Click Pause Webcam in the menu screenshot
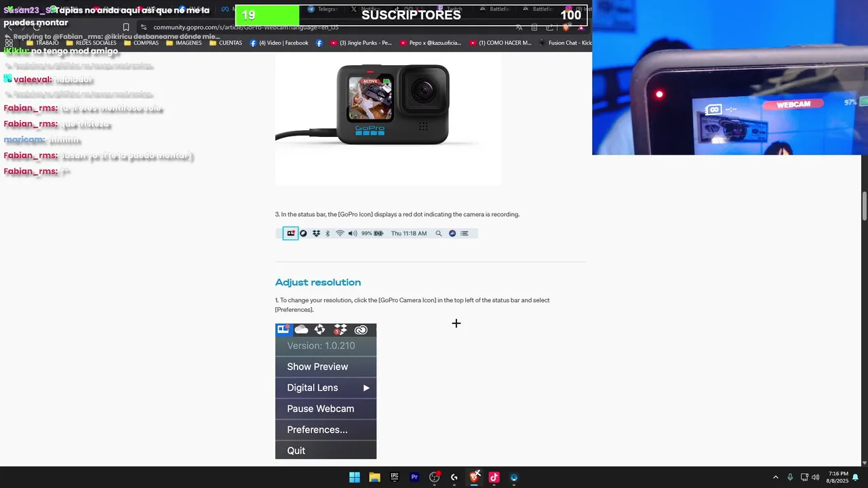The width and height of the screenshot is (868, 488). (320, 409)
